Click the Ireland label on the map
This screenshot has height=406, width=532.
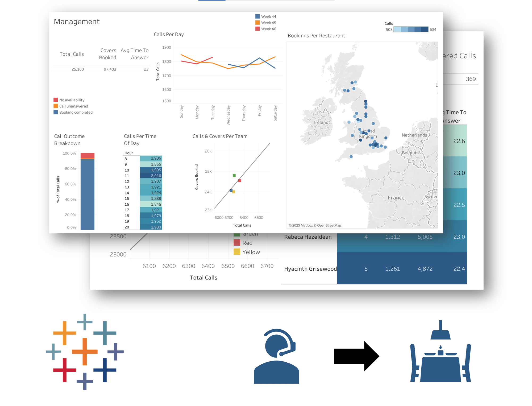coord(321,122)
